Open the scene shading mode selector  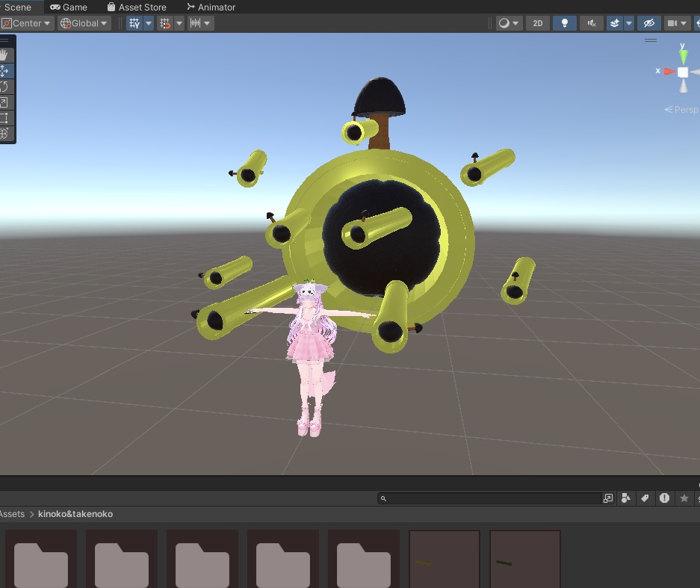click(x=509, y=23)
